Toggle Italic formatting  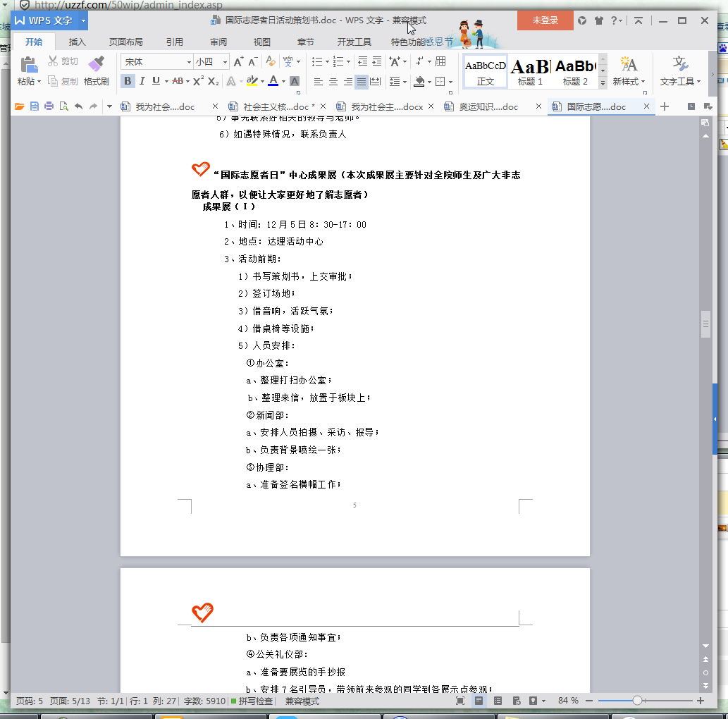pos(142,81)
